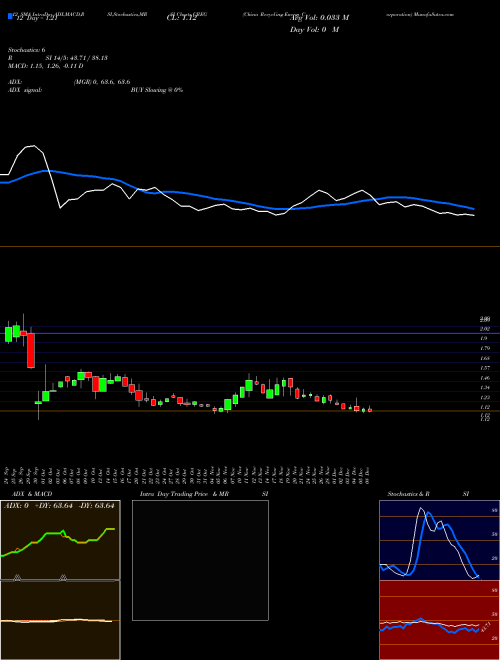500x660 pixels.
Task: Click the 'Day Vol: 0 M' text
Action: click(x=314, y=30)
